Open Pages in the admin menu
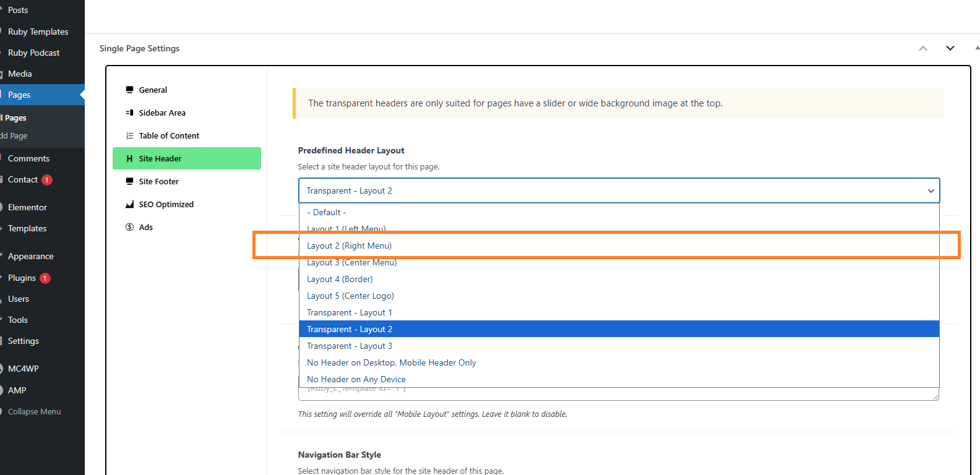Image resolution: width=980 pixels, height=475 pixels. (x=42, y=95)
